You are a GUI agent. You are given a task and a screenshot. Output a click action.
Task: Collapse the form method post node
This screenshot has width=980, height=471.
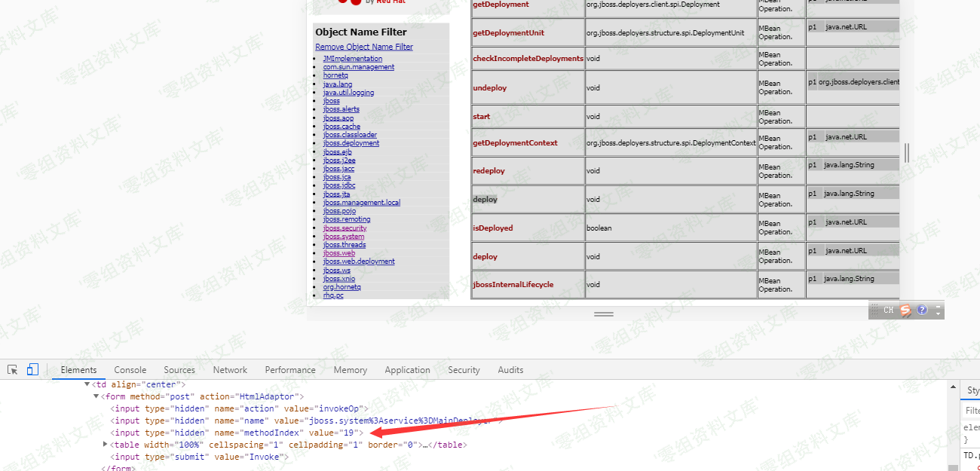96,396
